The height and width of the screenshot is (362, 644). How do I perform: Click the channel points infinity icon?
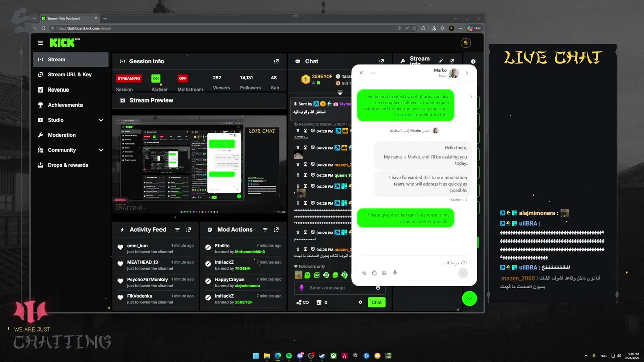pos(302,302)
